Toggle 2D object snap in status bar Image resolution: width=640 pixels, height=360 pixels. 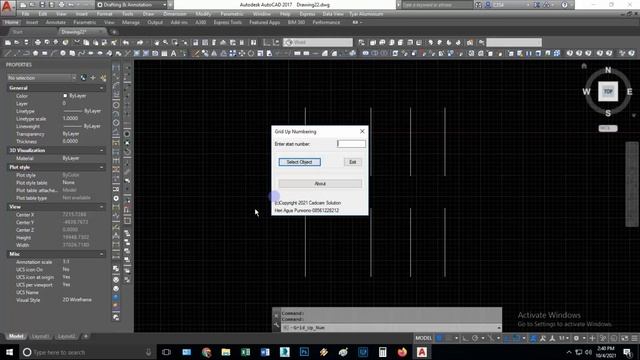pos(516,338)
